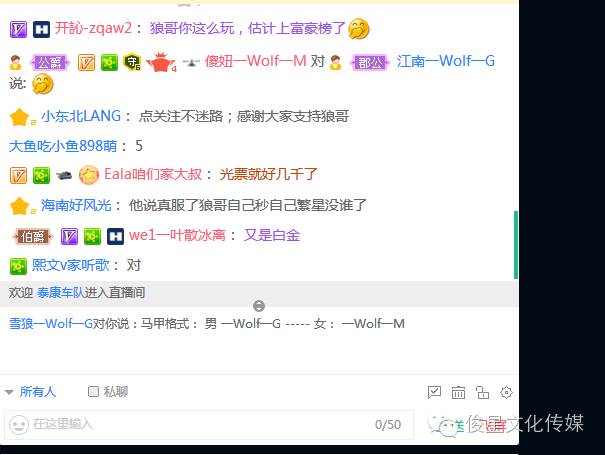This screenshot has height=455, width=605.
Task: Click the round scroll-down icon below welcome bar
Action: pyautogui.click(x=259, y=306)
